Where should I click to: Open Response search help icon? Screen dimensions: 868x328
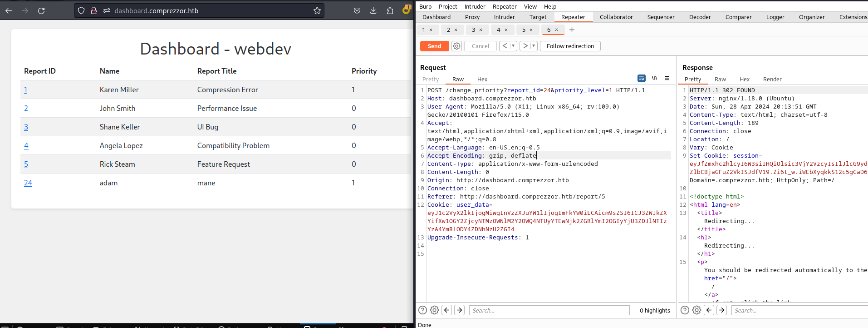coord(685,310)
